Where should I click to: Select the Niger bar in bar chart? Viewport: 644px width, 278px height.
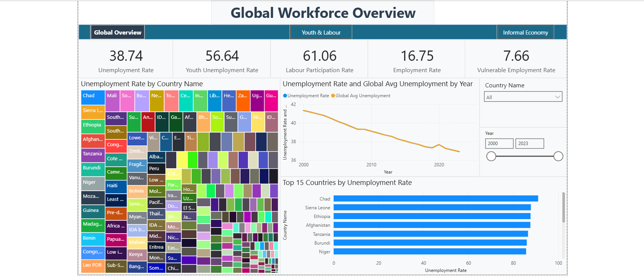[430, 251]
